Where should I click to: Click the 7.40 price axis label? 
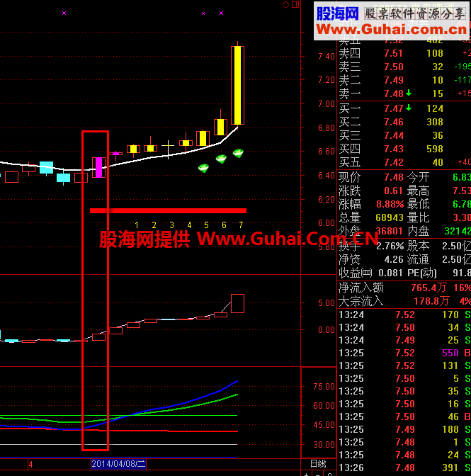point(327,57)
